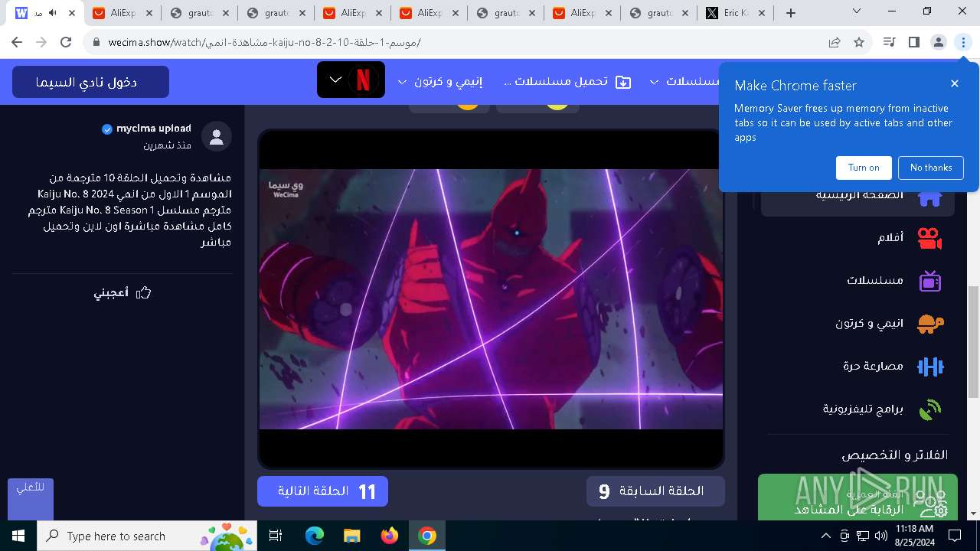
Task: Click the Netflix logo icon
Action: pos(364,80)
